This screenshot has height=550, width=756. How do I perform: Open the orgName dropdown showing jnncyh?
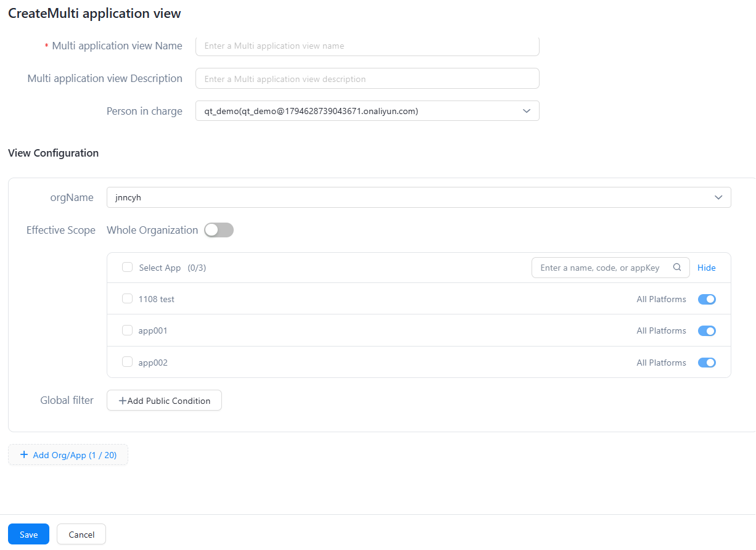pyautogui.click(x=419, y=197)
